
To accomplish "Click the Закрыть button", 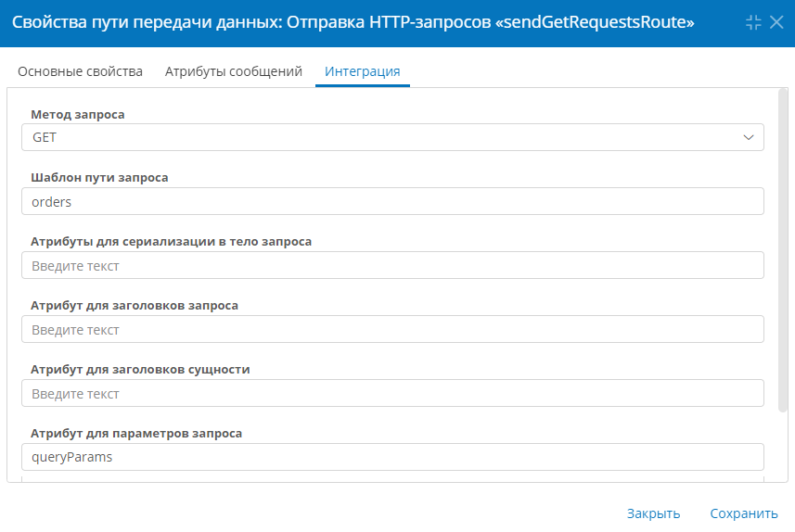I will point(654,513).
